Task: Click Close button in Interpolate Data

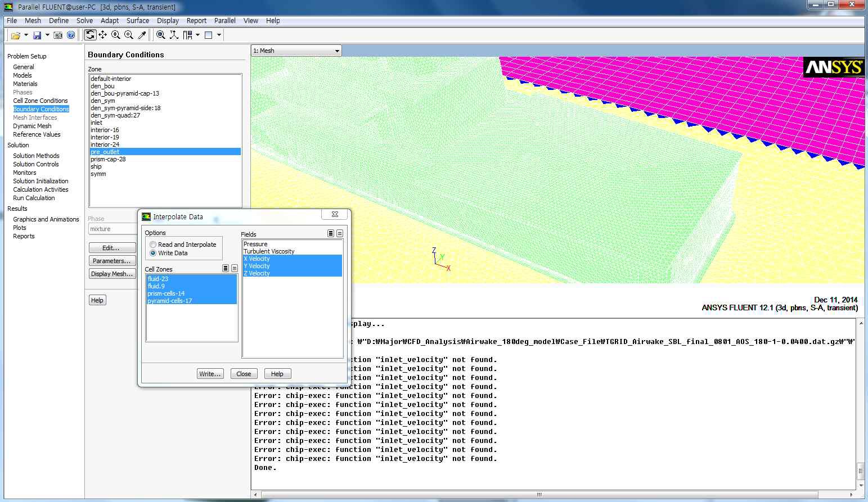Action: (x=244, y=374)
